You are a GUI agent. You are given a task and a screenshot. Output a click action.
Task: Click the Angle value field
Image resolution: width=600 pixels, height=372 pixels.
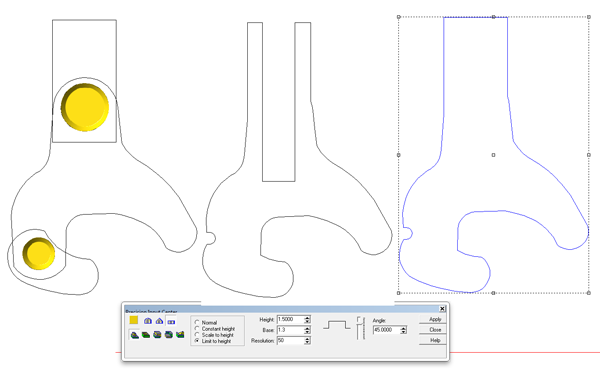click(x=386, y=330)
